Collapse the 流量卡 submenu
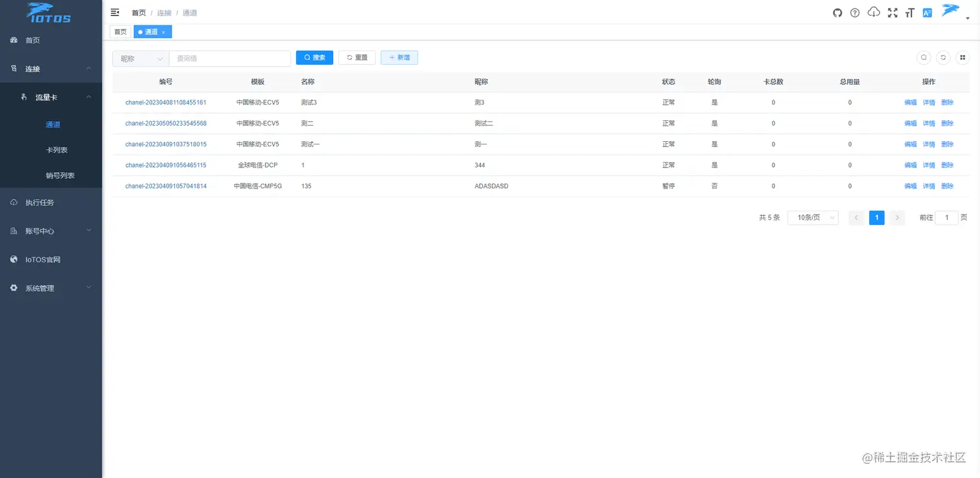 tap(51, 97)
